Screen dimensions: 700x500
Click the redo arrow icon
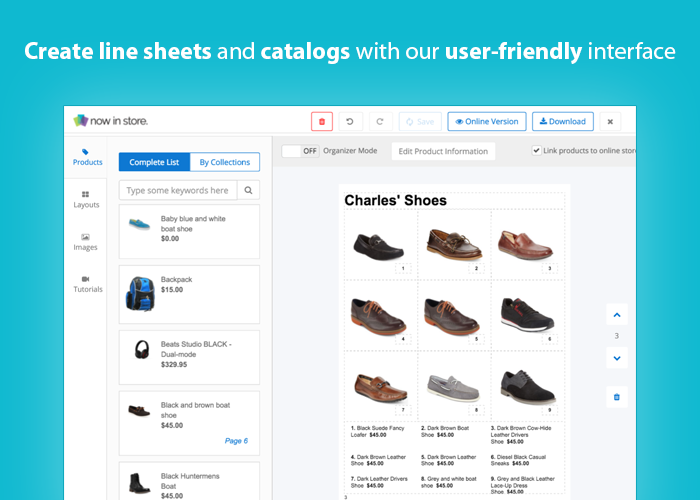[379, 122]
